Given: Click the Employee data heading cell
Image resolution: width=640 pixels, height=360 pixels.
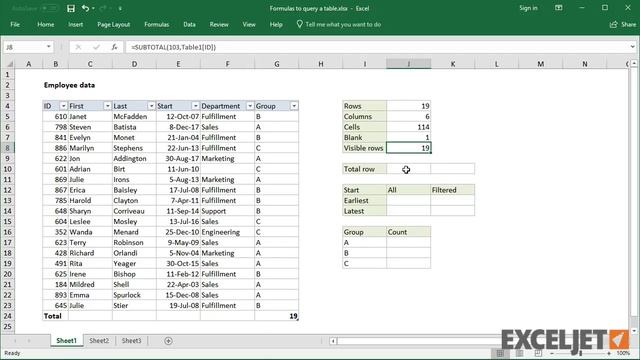Looking at the screenshot, I should pos(69,85).
